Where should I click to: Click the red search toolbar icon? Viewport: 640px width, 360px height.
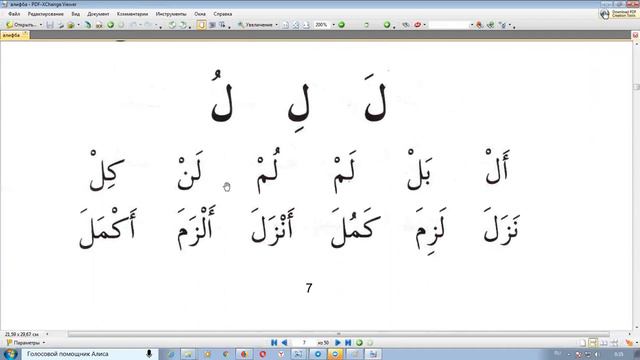(417, 25)
